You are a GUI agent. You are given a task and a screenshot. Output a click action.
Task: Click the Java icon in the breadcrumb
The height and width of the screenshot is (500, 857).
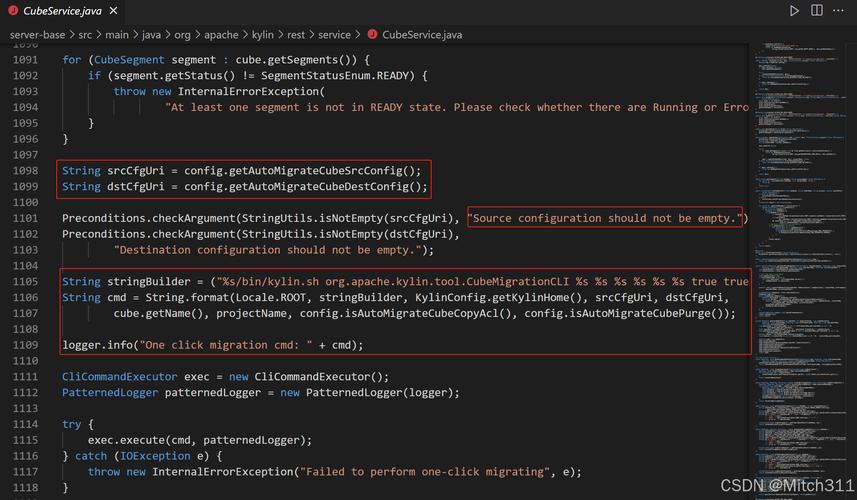click(x=372, y=34)
